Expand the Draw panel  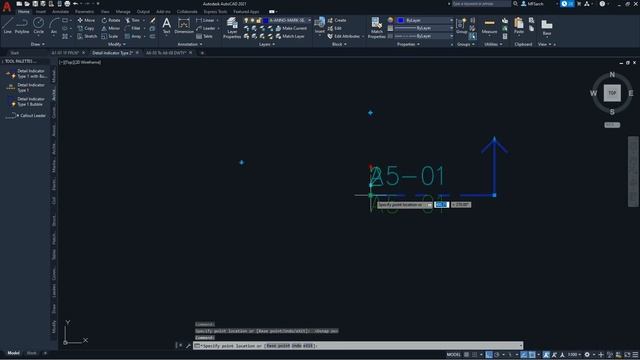pos(38,44)
